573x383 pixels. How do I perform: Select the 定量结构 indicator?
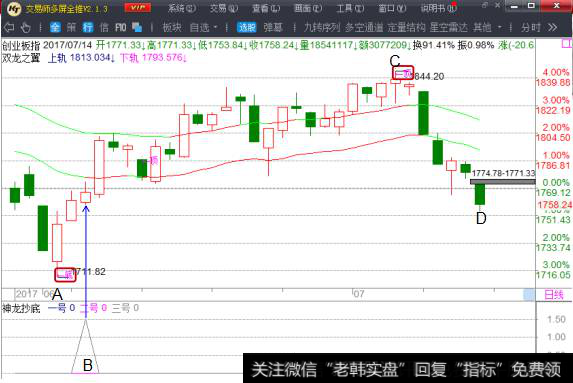[x=406, y=27]
